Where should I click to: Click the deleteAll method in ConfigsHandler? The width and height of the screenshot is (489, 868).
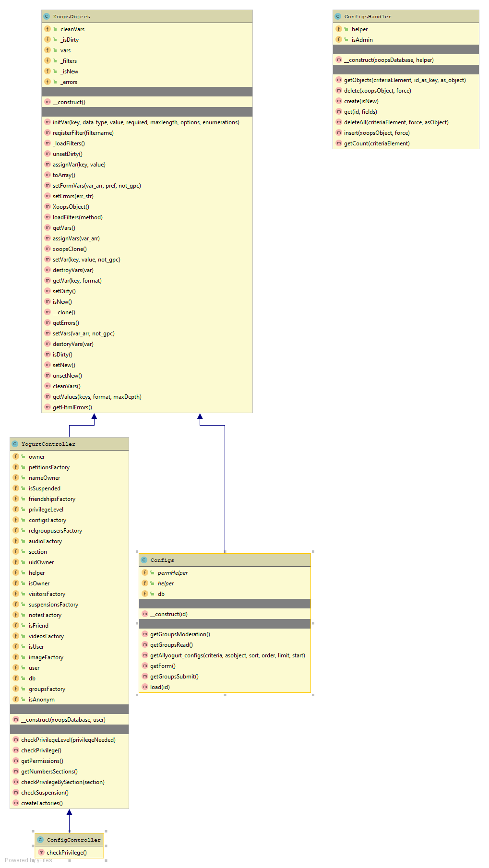396,122
